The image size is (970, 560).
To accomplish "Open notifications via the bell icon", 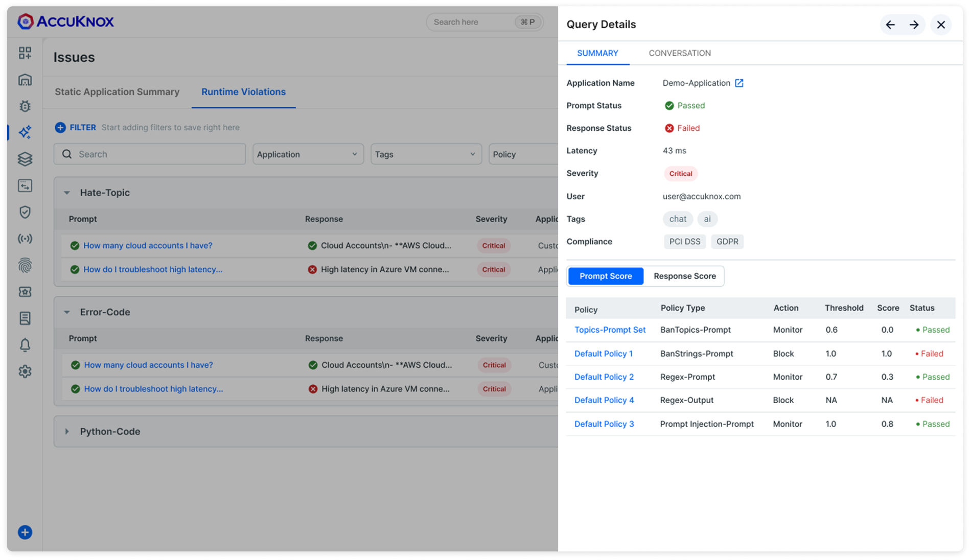I will tap(25, 345).
